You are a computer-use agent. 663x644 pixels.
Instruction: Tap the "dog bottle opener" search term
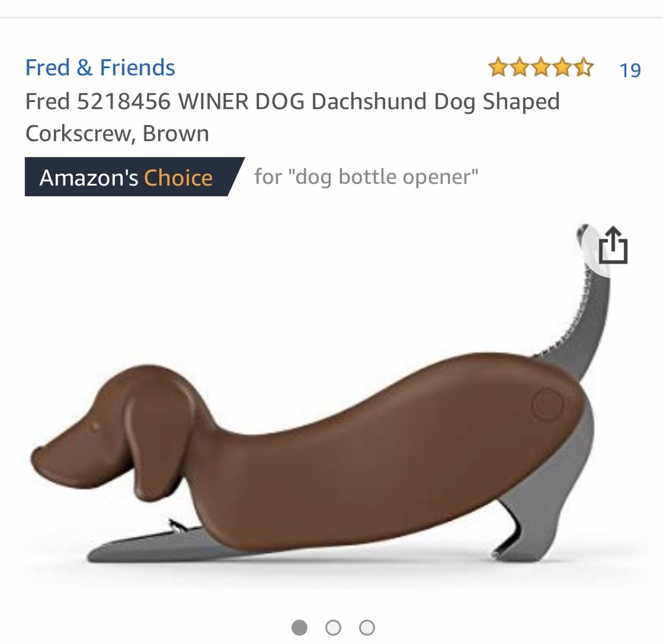(383, 177)
